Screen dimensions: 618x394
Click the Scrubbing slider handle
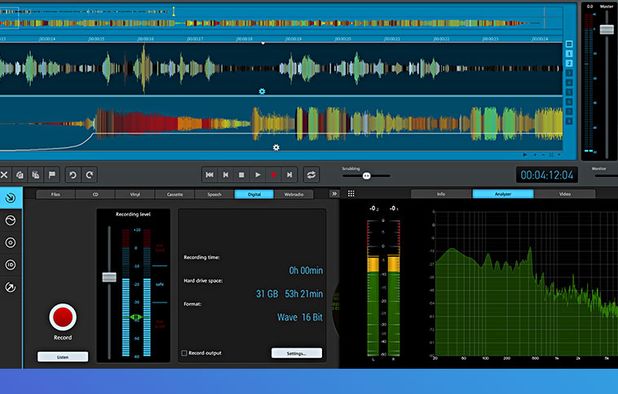click(367, 176)
